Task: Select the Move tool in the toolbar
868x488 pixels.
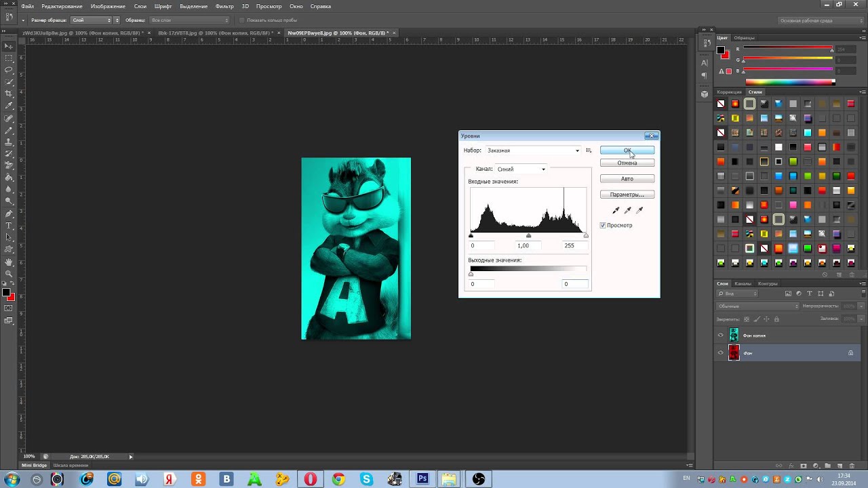Action: pos(9,46)
